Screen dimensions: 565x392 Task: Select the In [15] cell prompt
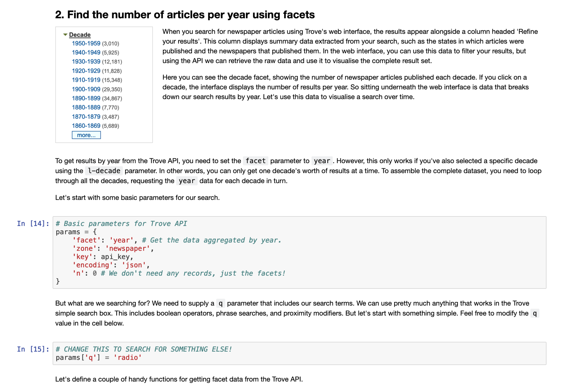point(33,349)
